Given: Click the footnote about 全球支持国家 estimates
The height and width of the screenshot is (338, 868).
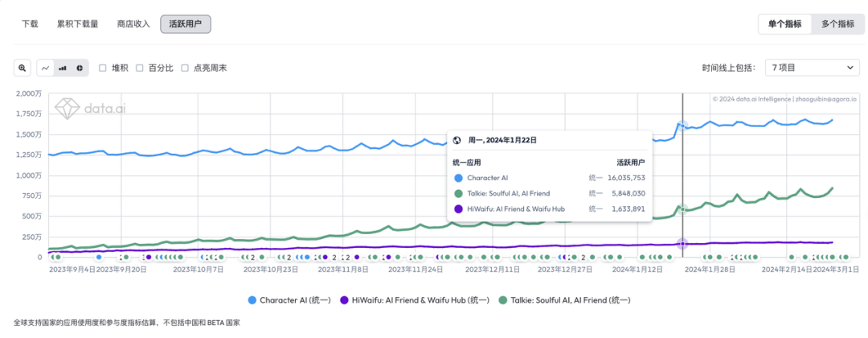Looking at the screenshot, I should click(x=127, y=323).
